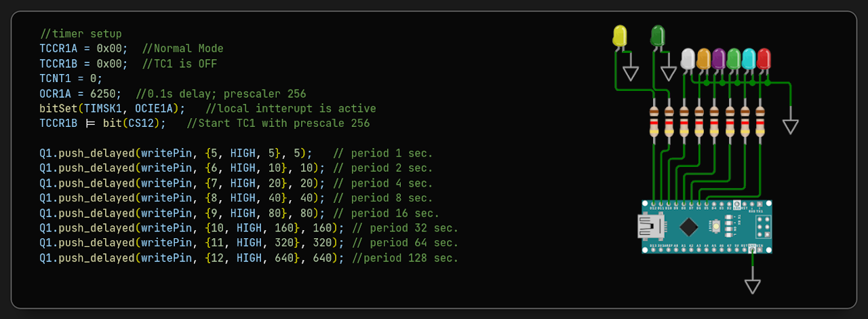Click the mini USB port on the Arduino
This screenshot has height=319, width=868.
650,226
